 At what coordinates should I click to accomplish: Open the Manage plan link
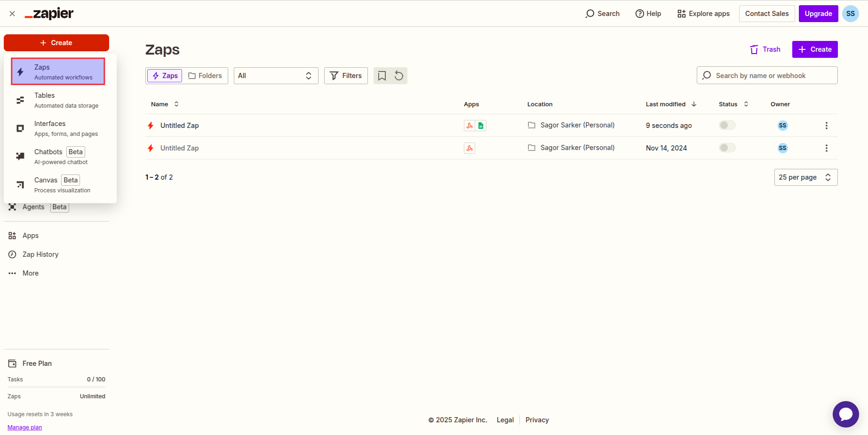click(x=24, y=427)
